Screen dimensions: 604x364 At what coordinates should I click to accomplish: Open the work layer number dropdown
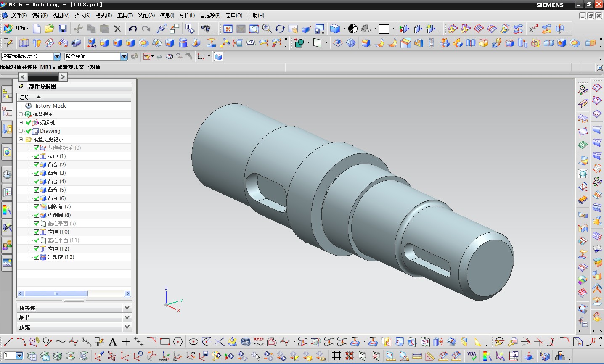[19, 356]
